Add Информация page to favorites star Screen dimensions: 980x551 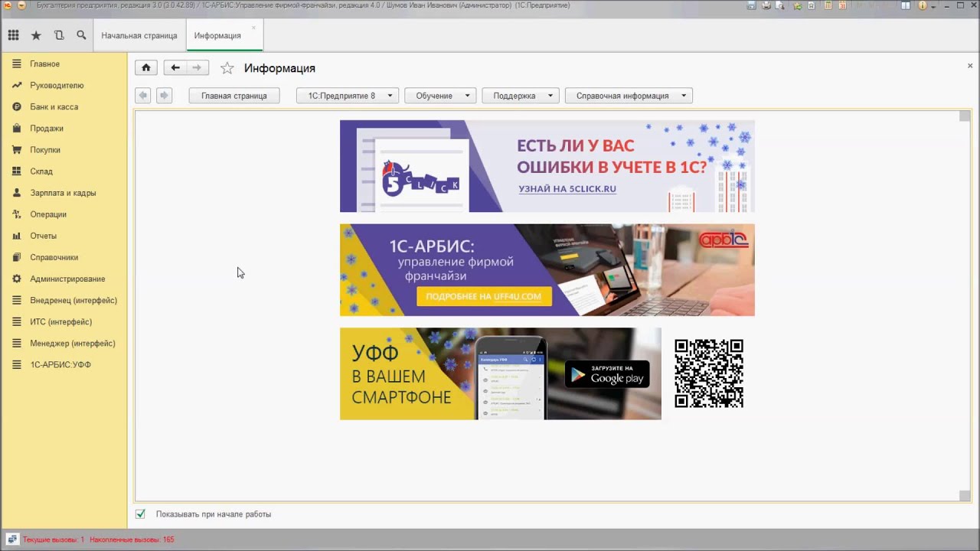(x=227, y=68)
